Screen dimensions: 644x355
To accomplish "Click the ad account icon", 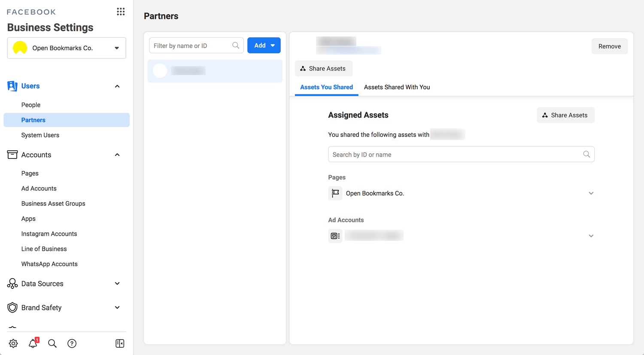I will coord(335,236).
